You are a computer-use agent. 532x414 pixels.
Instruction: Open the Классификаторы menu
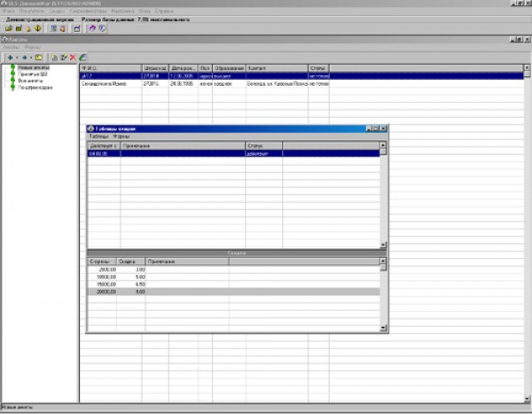88,12
